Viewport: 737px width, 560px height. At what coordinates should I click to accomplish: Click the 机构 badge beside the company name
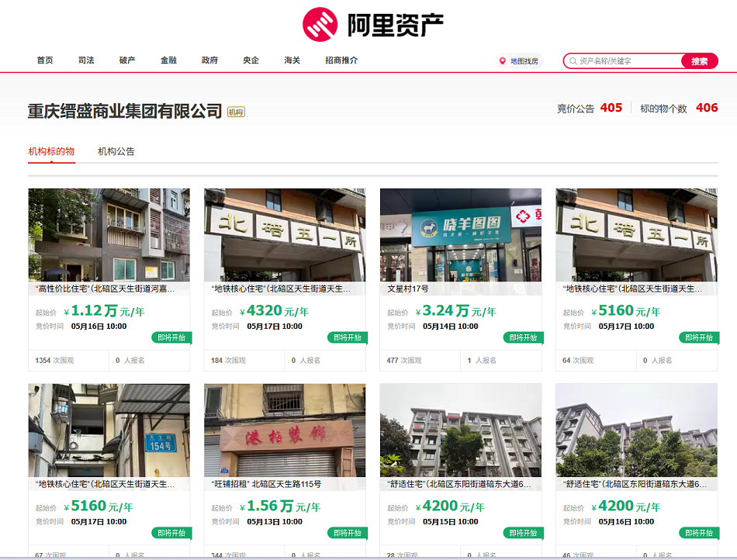click(236, 112)
